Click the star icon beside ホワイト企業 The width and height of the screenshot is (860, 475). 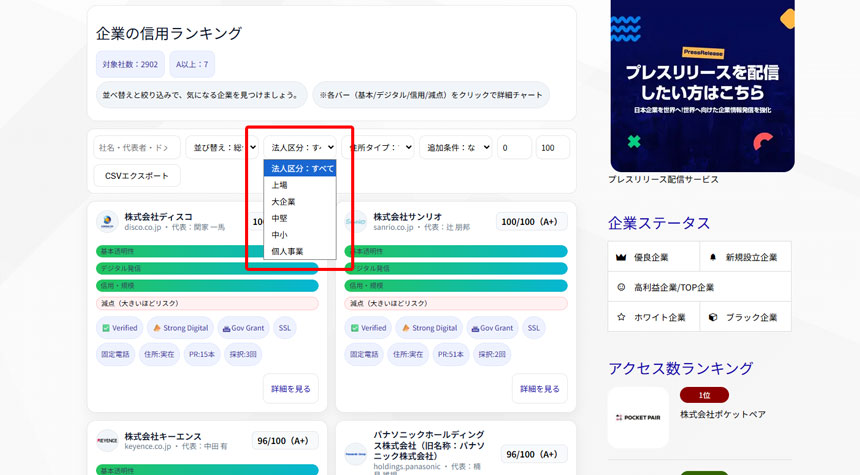pos(621,317)
